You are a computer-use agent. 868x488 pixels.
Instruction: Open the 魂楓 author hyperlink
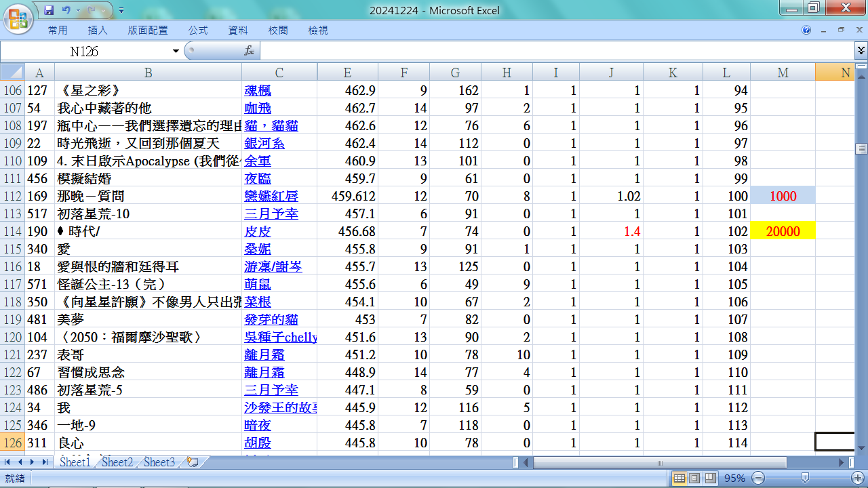click(x=258, y=90)
